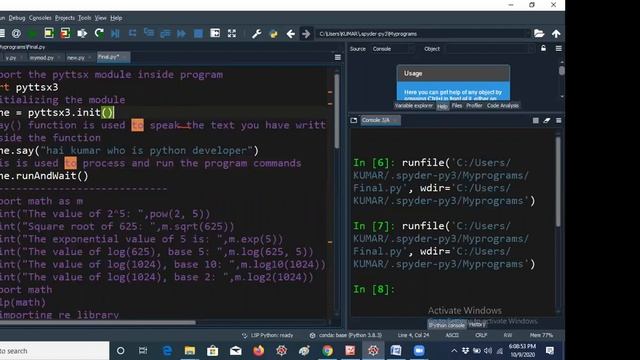The height and width of the screenshot is (360, 640).
Task: Click Step into function debug icon
Action: [x=149, y=33]
